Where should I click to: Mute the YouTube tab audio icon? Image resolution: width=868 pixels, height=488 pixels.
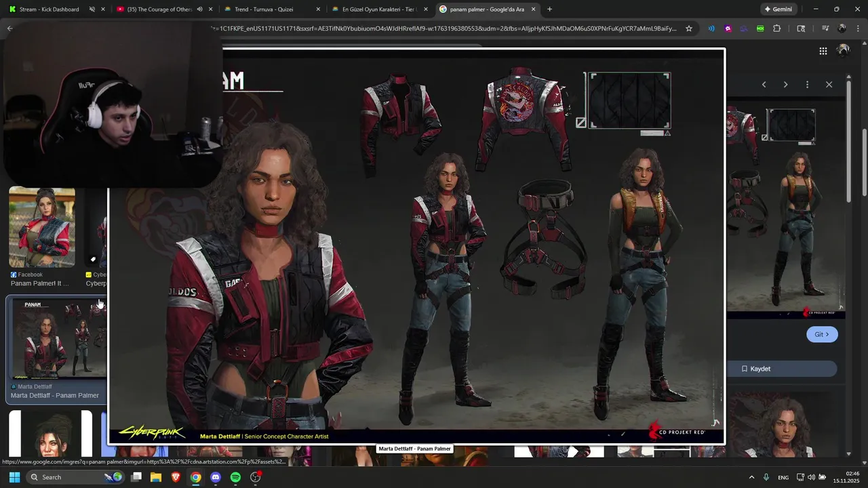click(199, 9)
